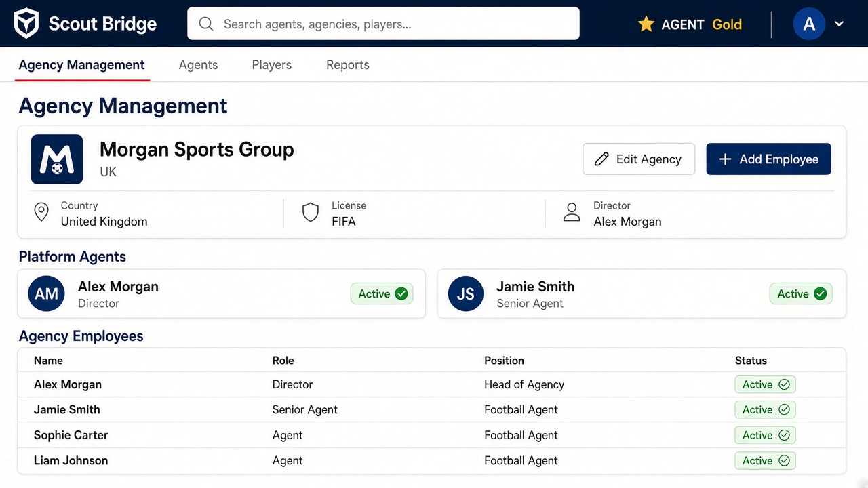Click Active status in Jamie Smith's employee row
Image resolution: width=868 pixels, height=488 pixels.
click(765, 409)
